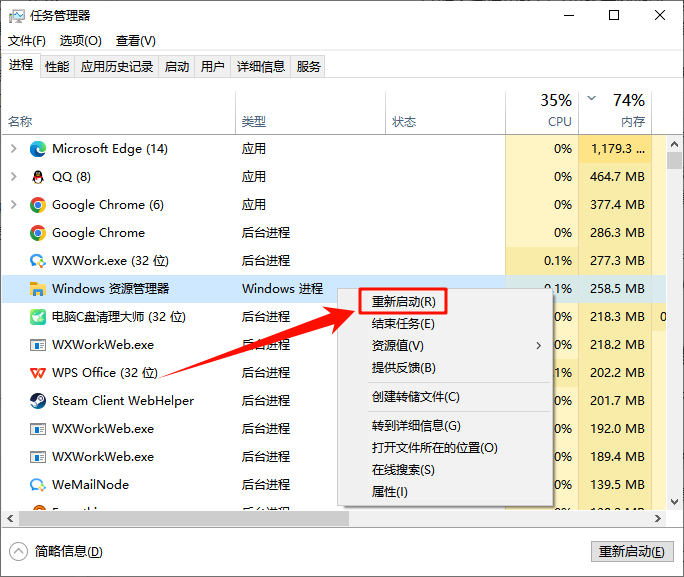This screenshot has height=577, width=684.
Task: Click the 139.5 MB memory value
Action: 617,485
